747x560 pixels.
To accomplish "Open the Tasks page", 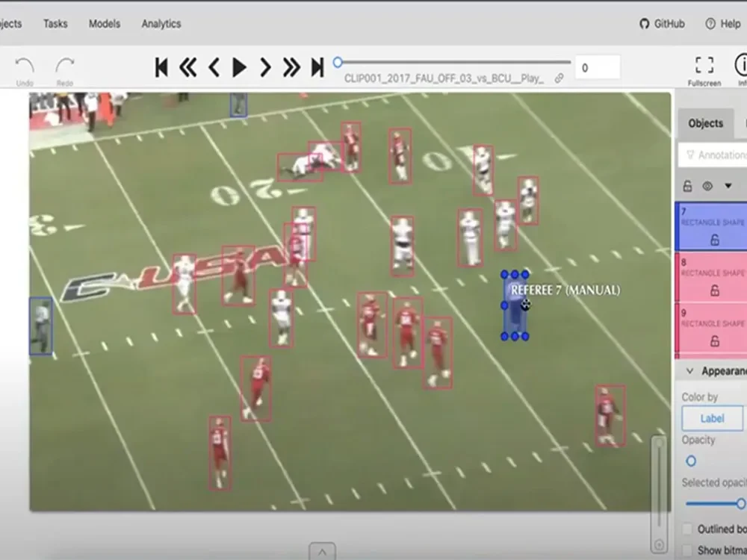I will click(x=55, y=24).
